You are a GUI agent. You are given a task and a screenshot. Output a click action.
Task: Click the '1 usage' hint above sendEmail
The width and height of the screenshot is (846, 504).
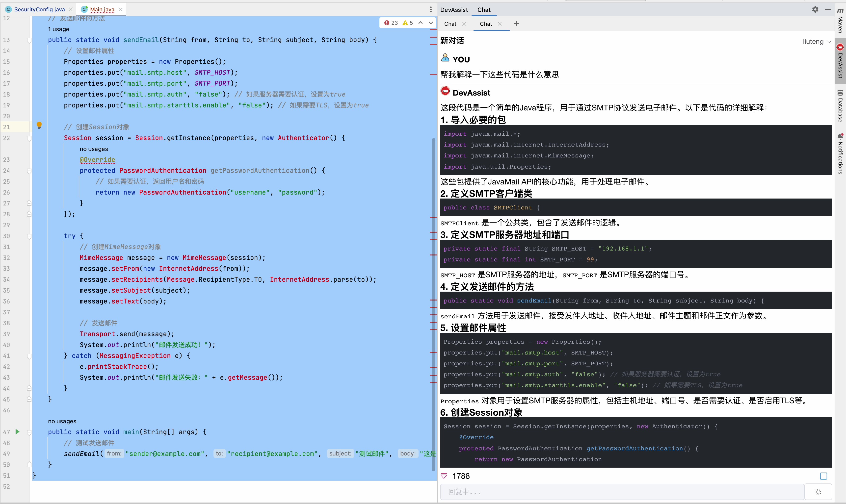58,29
